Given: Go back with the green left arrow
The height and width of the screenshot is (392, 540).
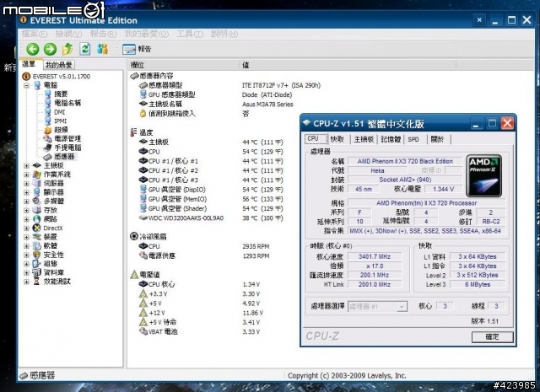Looking at the screenshot, I should pos(33,49).
